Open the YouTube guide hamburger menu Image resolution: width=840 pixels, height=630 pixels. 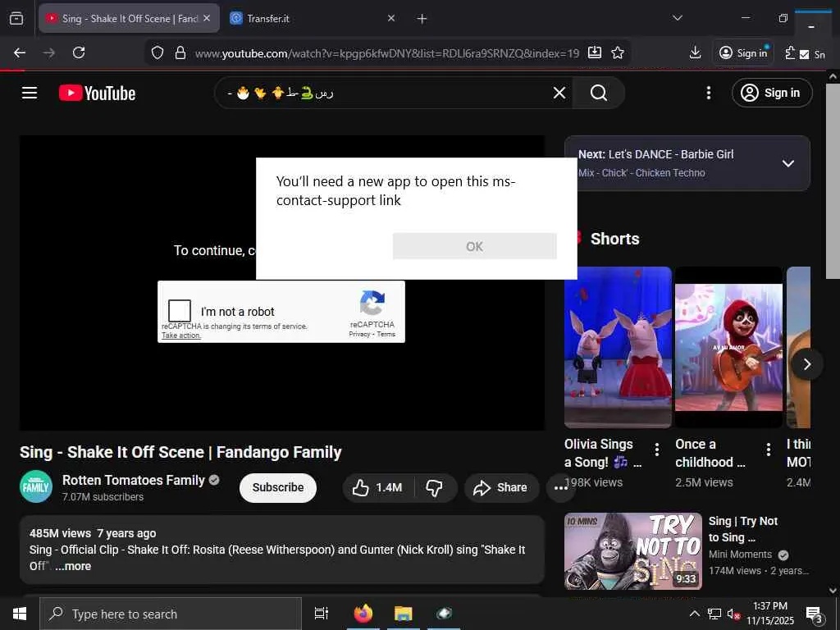tap(30, 94)
